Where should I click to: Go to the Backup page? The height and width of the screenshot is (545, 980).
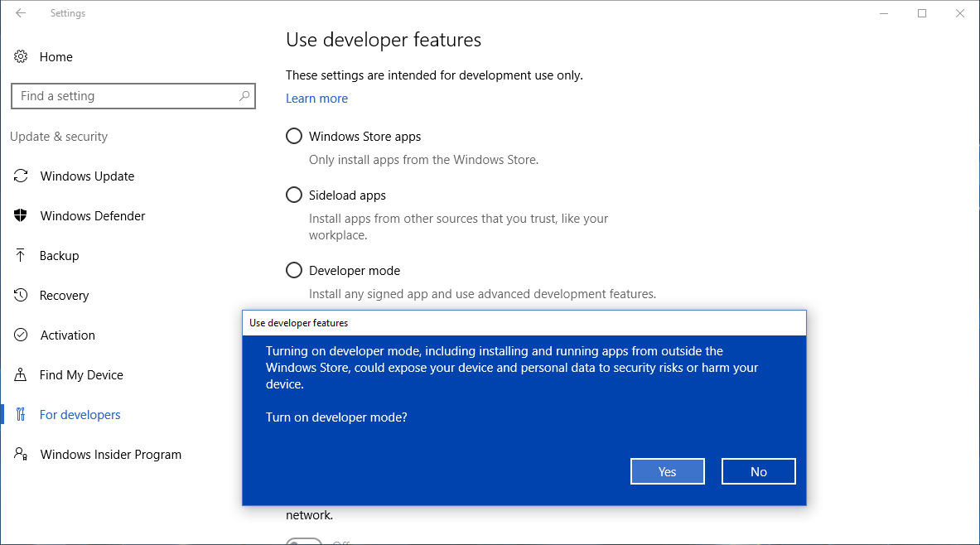pyautogui.click(x=60, y=256)
